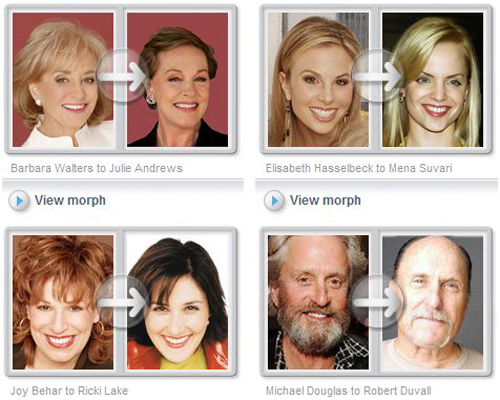
Task: Click the play icon under Elisabeth Hasselbeck morph
Action: pos(274,201)
